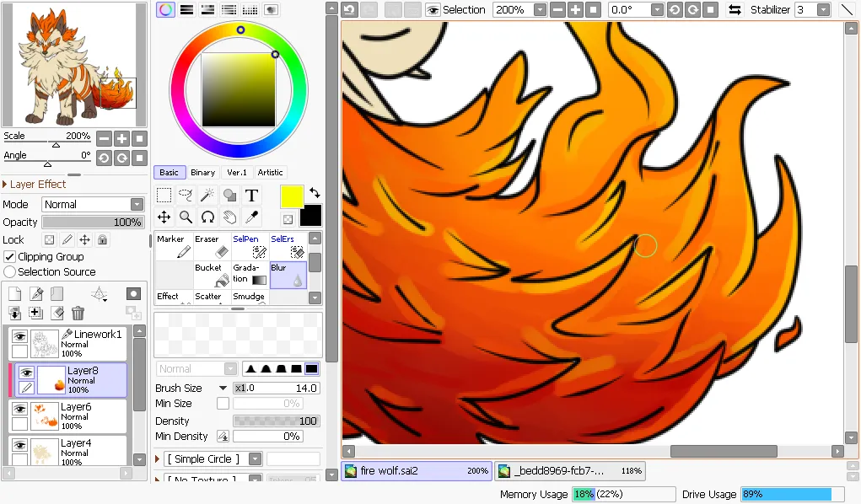This screenshot has height=504, width=861.
Task: Open the rotation angle 0.0° dropdown
Action: 657,10
